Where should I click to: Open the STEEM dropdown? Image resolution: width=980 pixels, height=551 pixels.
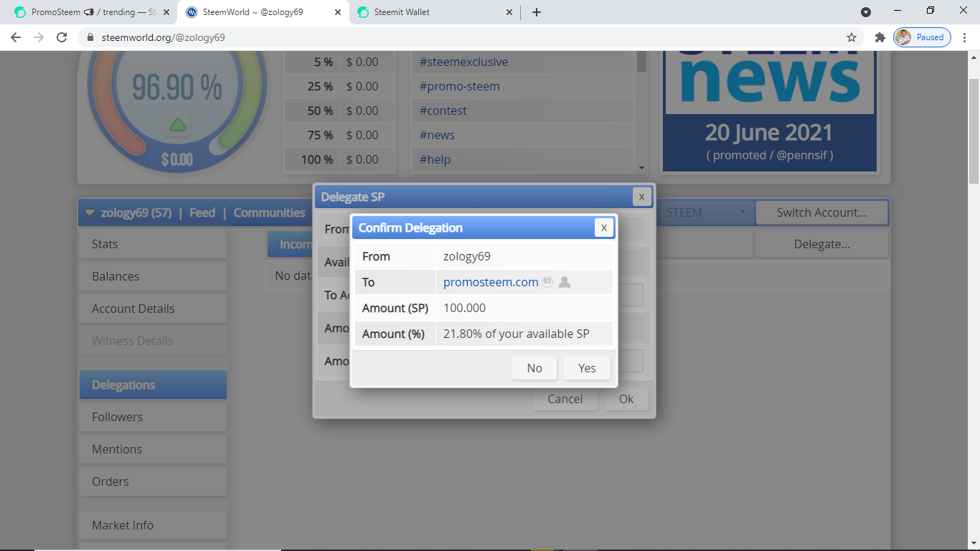pyautogui.click(x=706, y=212)
